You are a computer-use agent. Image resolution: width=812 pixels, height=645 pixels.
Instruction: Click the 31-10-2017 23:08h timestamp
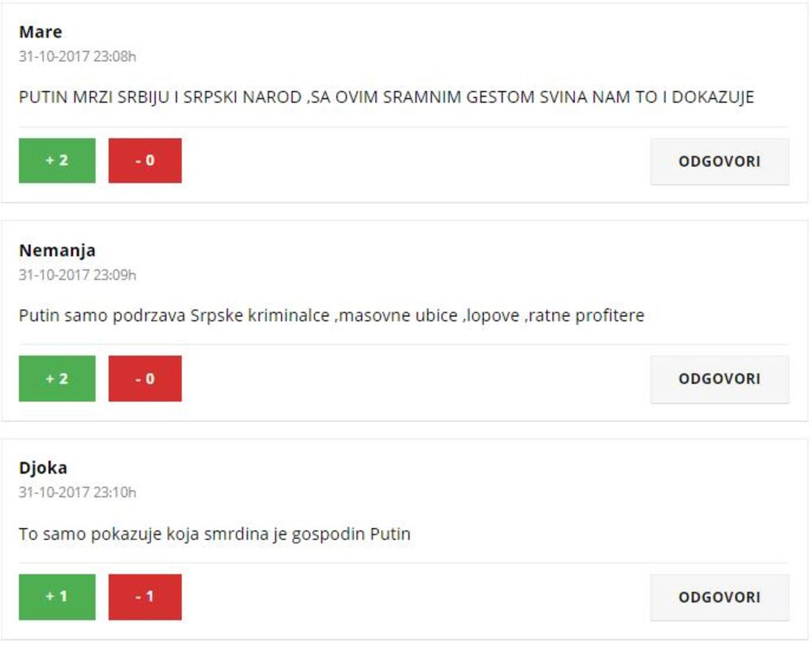77,57
